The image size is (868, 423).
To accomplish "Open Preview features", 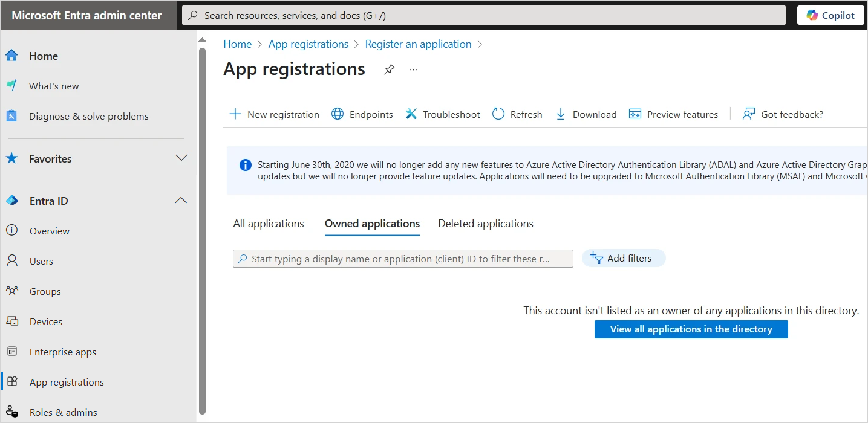I will (674, 114).
